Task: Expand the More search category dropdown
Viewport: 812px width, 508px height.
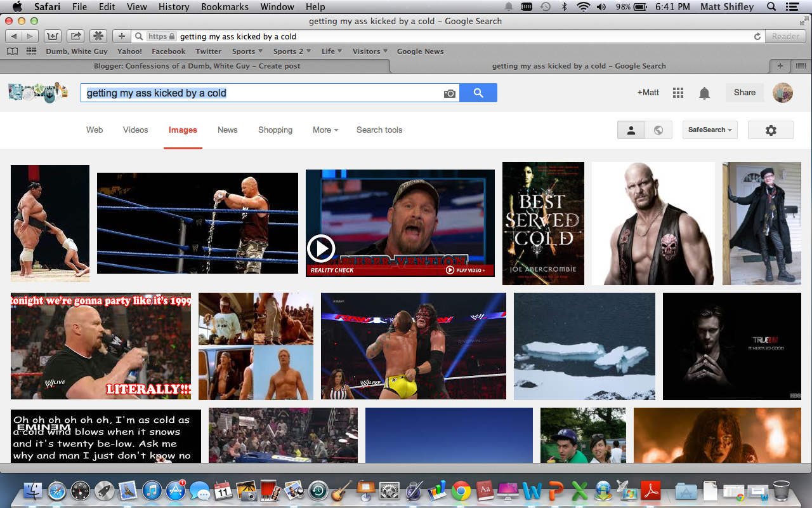Action: [x=325, y=130]
